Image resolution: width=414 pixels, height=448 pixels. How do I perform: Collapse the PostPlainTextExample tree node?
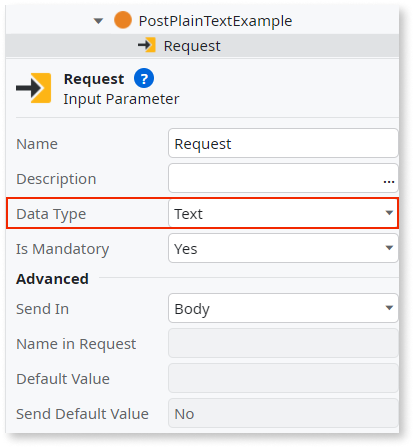pyautogui.click(x=98, y=21)
